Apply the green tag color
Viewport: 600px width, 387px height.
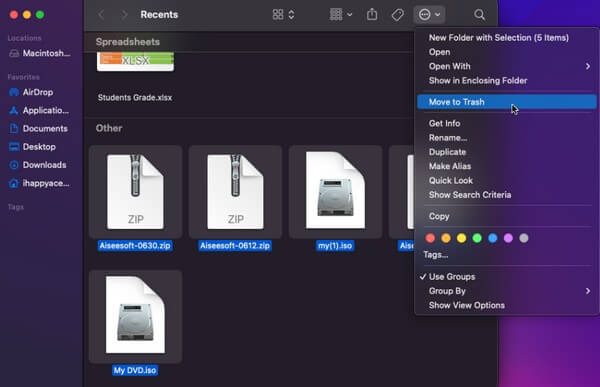tap(477, 238)
